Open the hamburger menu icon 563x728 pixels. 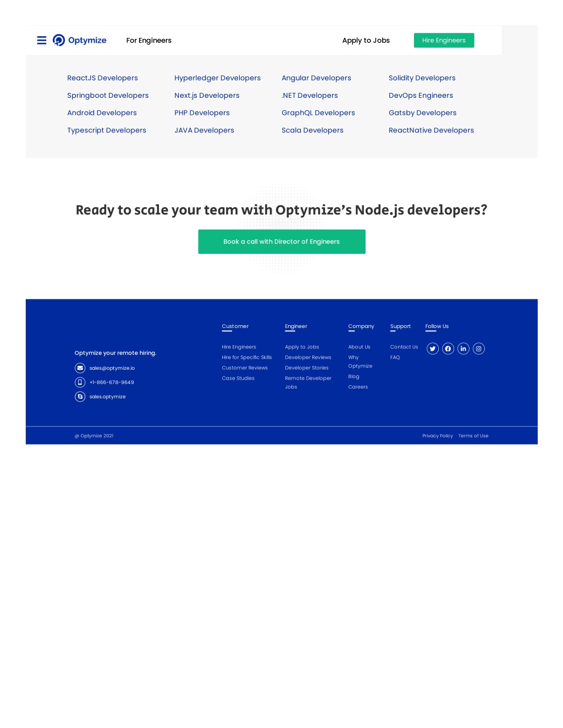42,40
